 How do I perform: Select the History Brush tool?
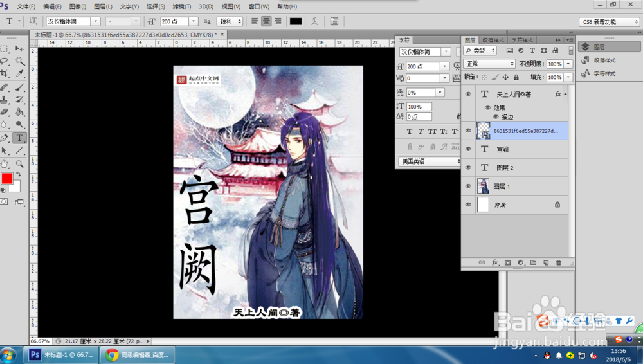point(19,99)
